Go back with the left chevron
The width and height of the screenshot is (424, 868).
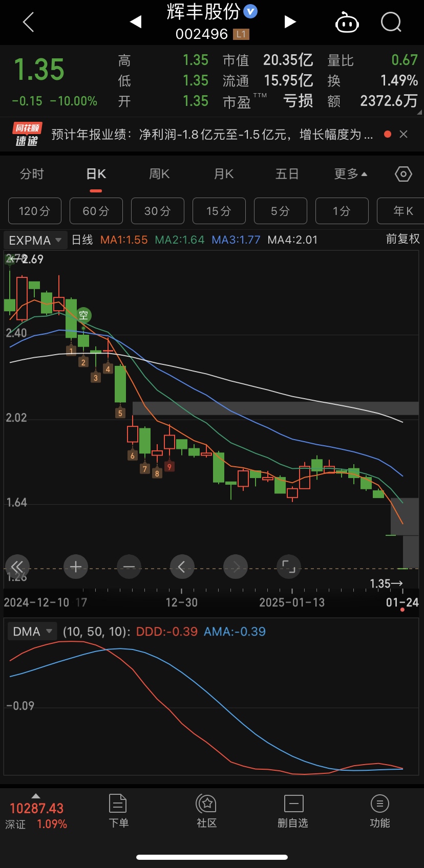tap(29, 22)
